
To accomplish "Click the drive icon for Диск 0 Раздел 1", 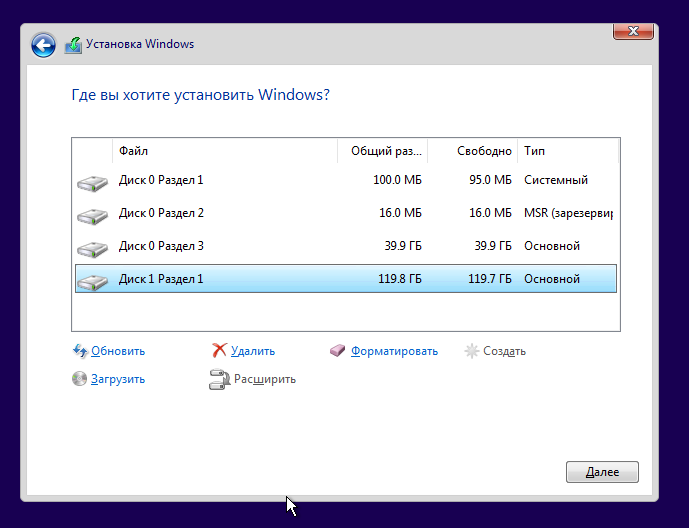I will pos(92,183).
